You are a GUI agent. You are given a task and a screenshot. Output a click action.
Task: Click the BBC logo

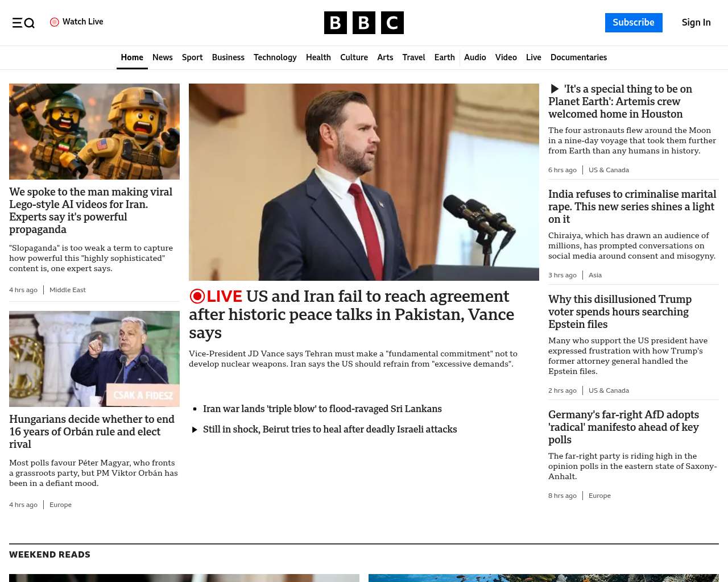(363, 23)
